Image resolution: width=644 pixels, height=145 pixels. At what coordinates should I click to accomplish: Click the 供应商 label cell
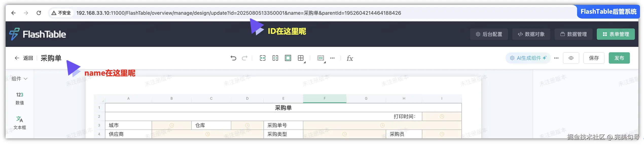click(129, 134)
